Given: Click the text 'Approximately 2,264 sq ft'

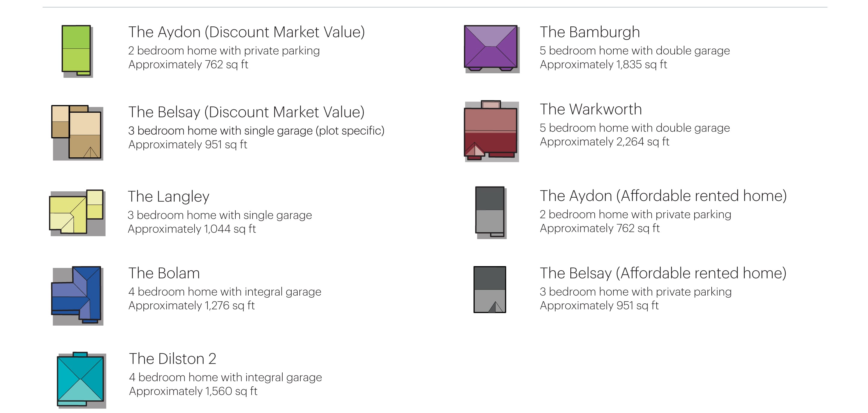Looking at the screenshot, I should [x=605, y=142].
